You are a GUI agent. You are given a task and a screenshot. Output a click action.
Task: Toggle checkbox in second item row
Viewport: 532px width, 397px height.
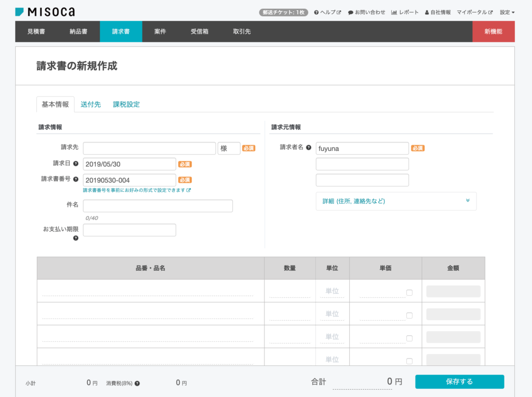pyautogui.click(x=409, y=315)
